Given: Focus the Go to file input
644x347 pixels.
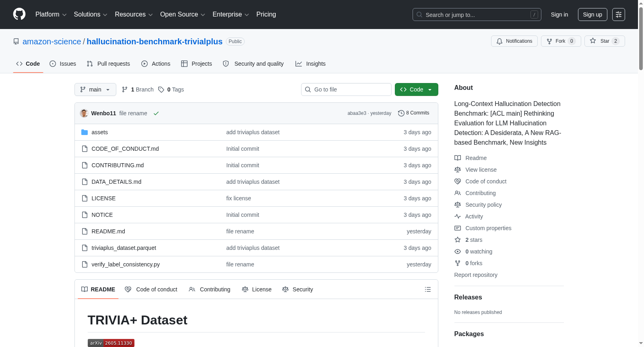Looking at the screenshot, I should point(346,89).
